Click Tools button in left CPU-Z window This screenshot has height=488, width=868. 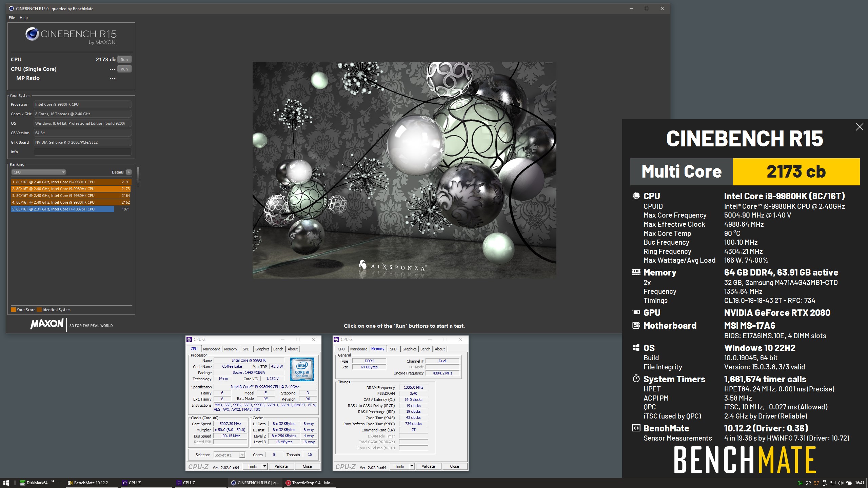(x=252, y=467)
